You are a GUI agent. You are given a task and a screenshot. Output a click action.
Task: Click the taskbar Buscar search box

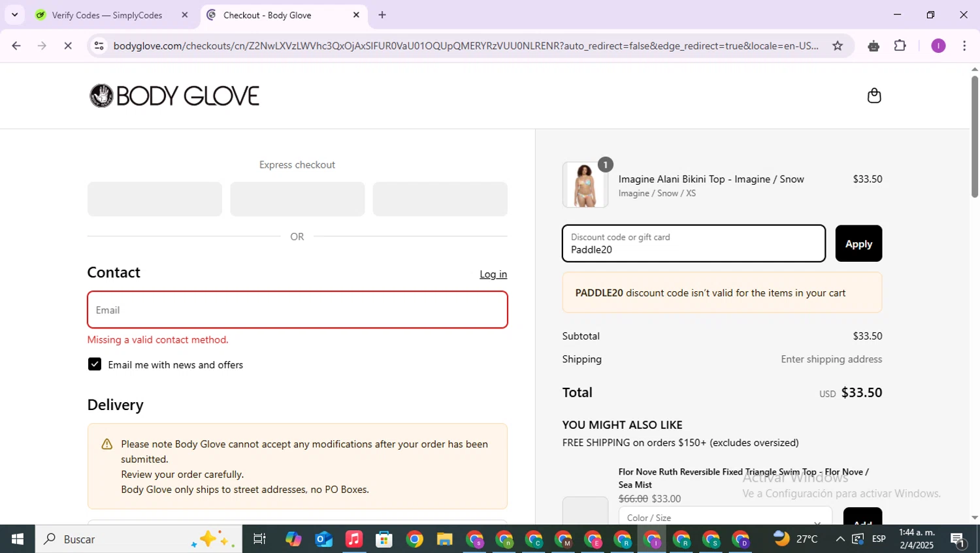tap(139, 539)
